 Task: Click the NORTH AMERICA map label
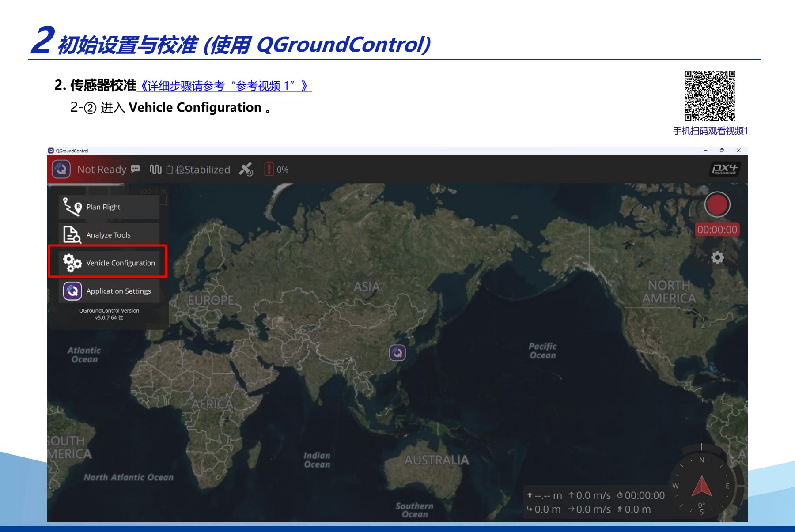coord(669,292)
